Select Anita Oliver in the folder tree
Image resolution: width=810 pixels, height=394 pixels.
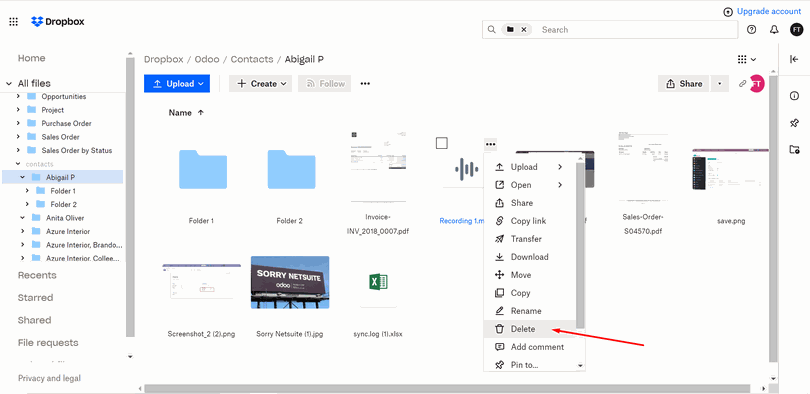pos(65,218)
